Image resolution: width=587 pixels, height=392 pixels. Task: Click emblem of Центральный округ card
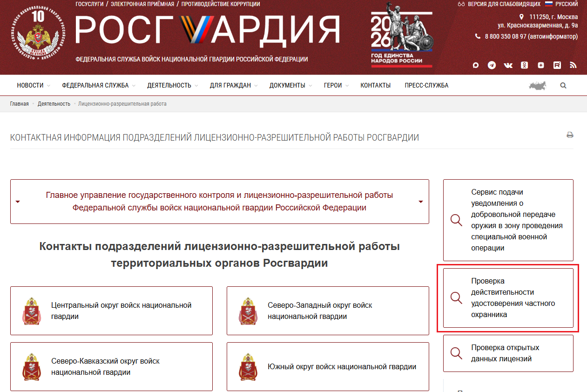pos(31,311)
